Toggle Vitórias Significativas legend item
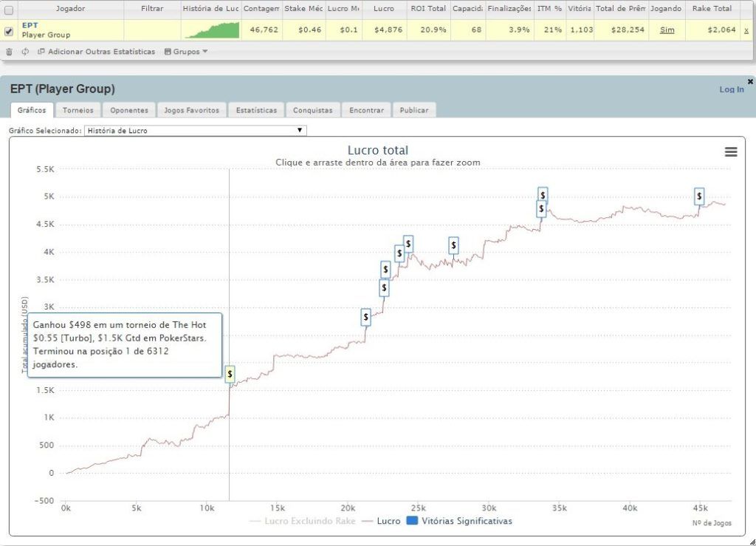This screenshot has height=546, width=756. coord(459,521)
